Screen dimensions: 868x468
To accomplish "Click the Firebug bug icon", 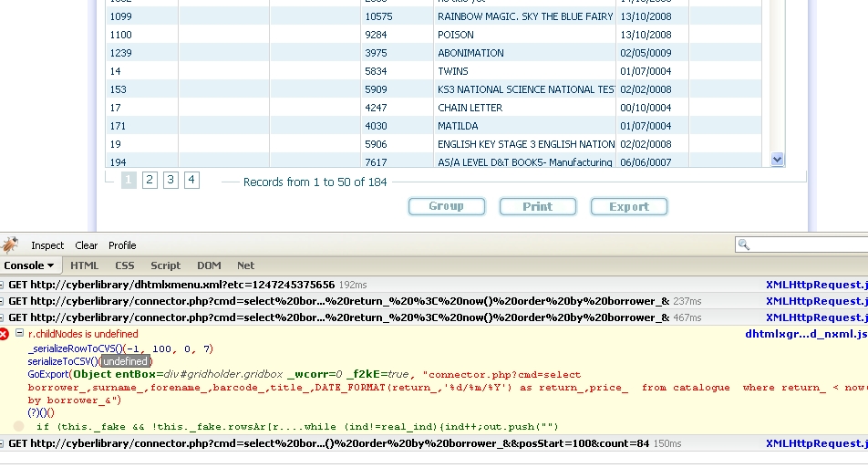I will point(9,244).
